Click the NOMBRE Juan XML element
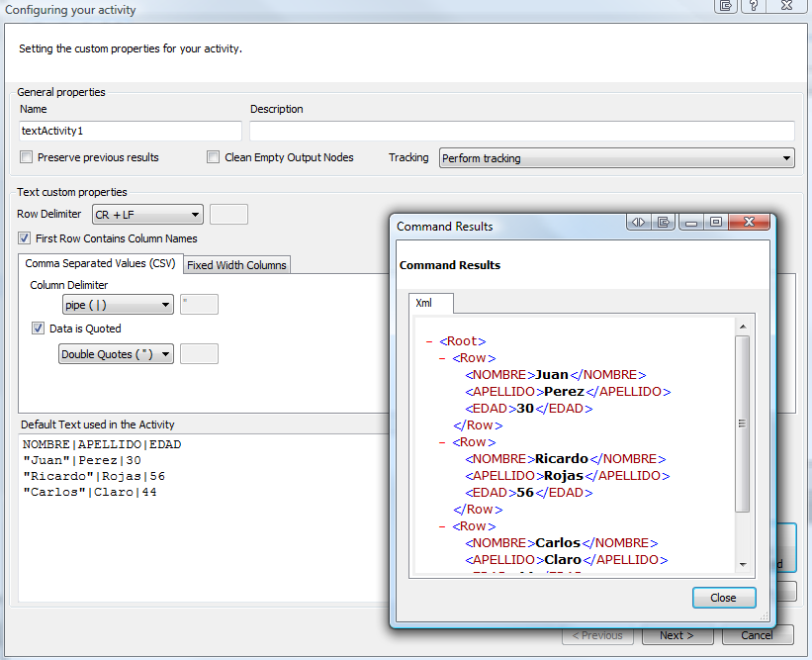The image size is (812, 660). coord(556,375)
